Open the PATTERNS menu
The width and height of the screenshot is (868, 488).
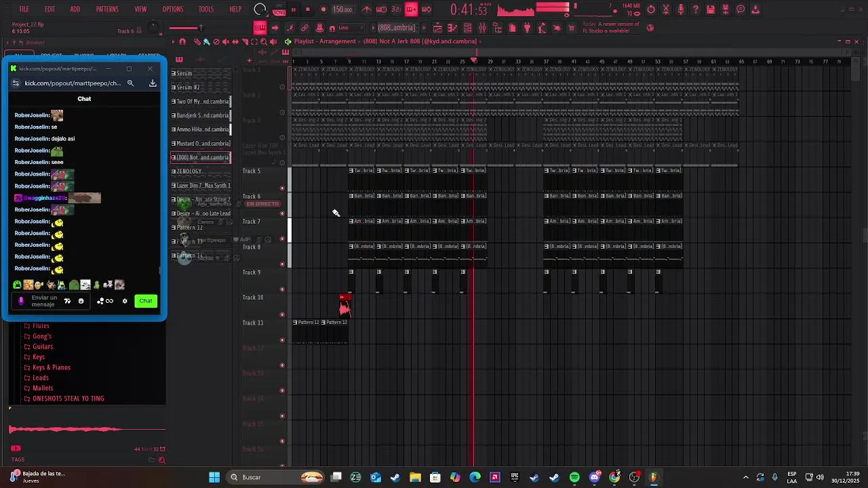[x=107, y=9]
